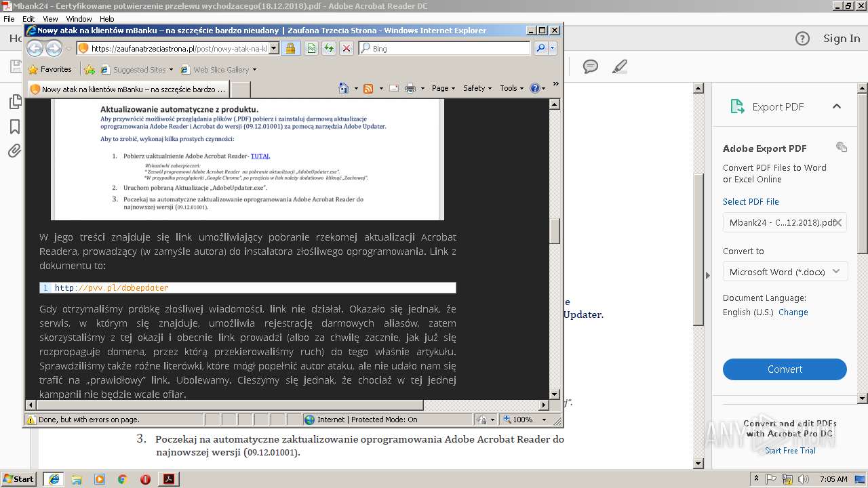Click the Read Mail icon in IE
Viewport: 868px width, 488px height.
(394, 88)
